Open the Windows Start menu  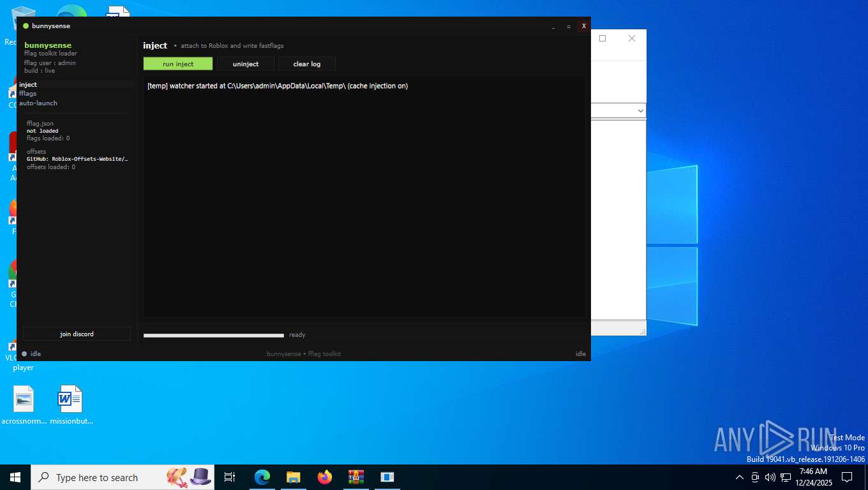tap(15, 477)
